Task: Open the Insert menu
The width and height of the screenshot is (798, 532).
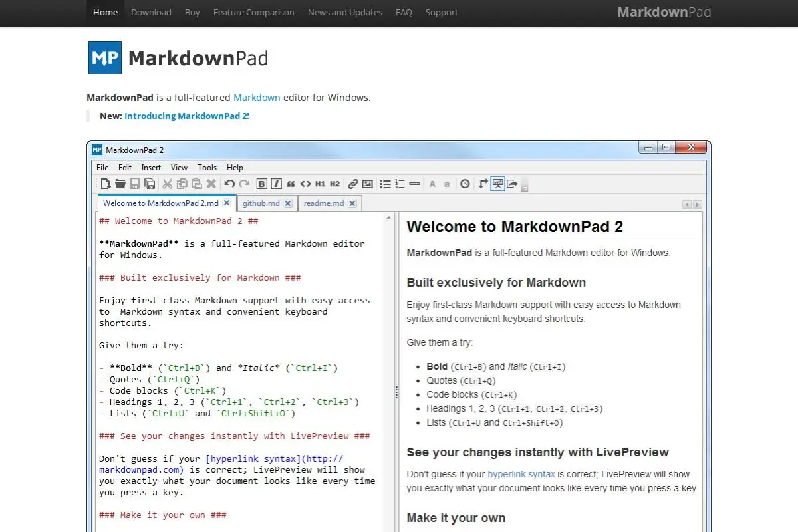Action: (151, 168)
